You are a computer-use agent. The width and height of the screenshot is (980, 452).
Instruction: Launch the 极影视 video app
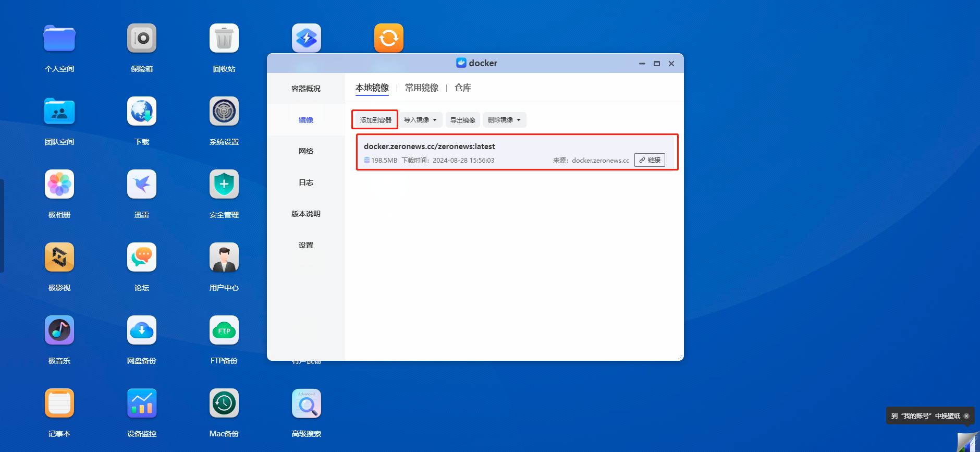point(59,257)
